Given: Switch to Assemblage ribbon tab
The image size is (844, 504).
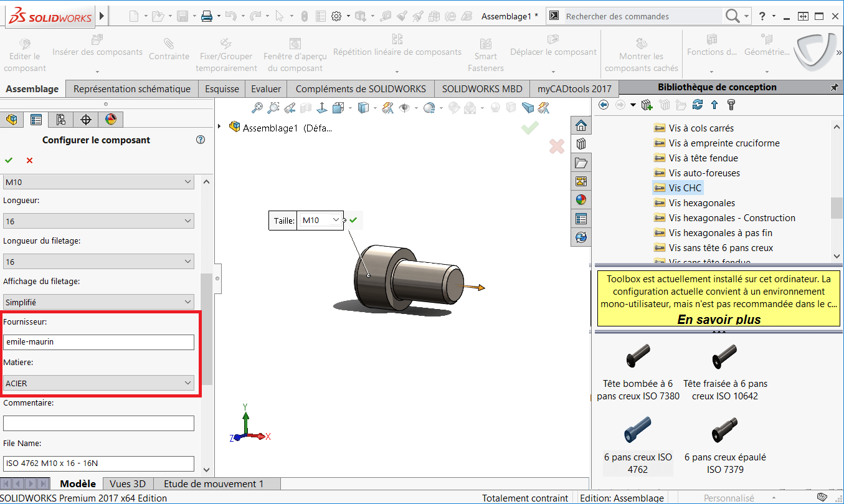Looking at the screenshot, I should [32, 88].
